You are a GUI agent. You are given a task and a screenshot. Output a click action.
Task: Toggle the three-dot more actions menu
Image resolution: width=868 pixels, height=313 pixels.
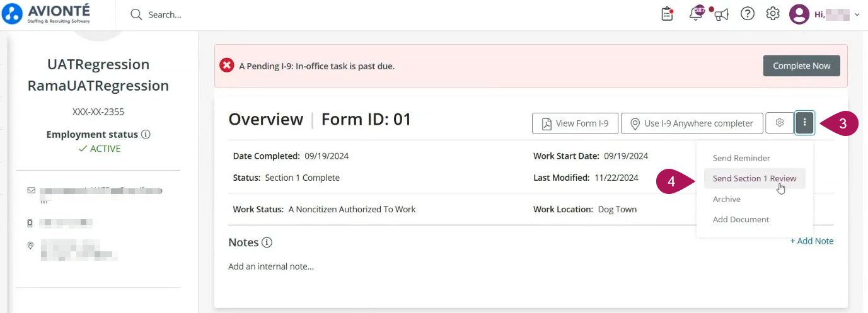[x=805, y=123]
